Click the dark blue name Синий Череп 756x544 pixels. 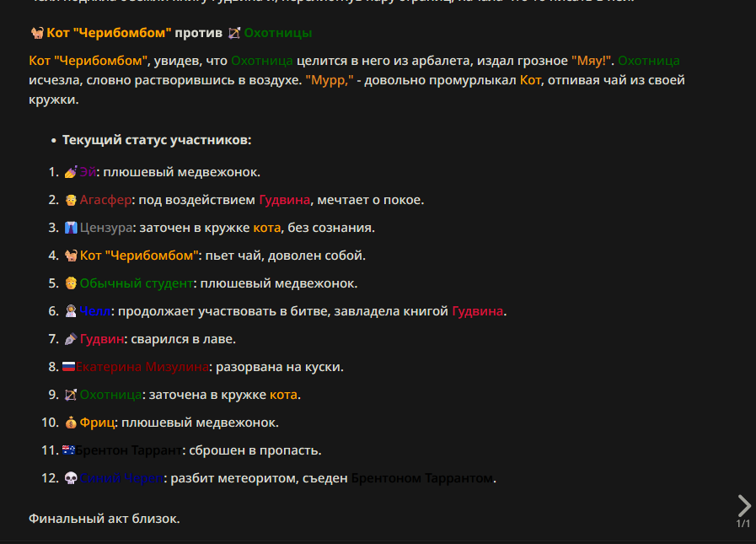[x=121, y=478]
